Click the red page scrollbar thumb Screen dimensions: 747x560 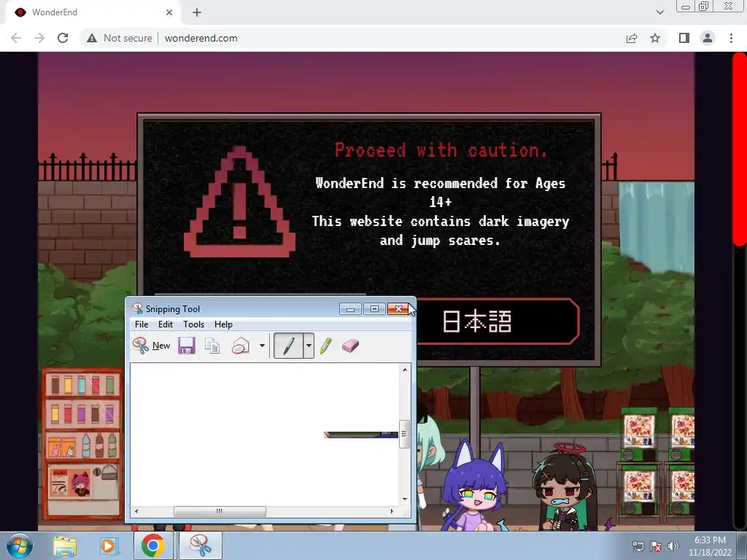(740, 150)
